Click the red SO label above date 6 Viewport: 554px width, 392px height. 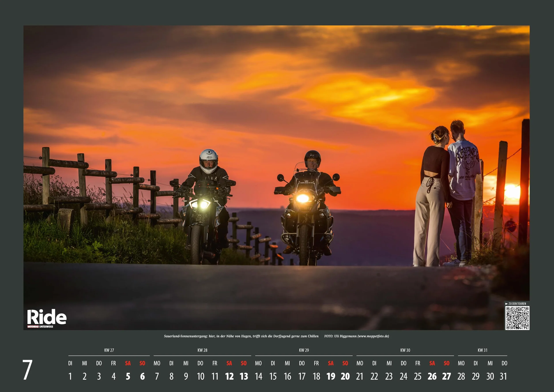(x=143, y=363)
